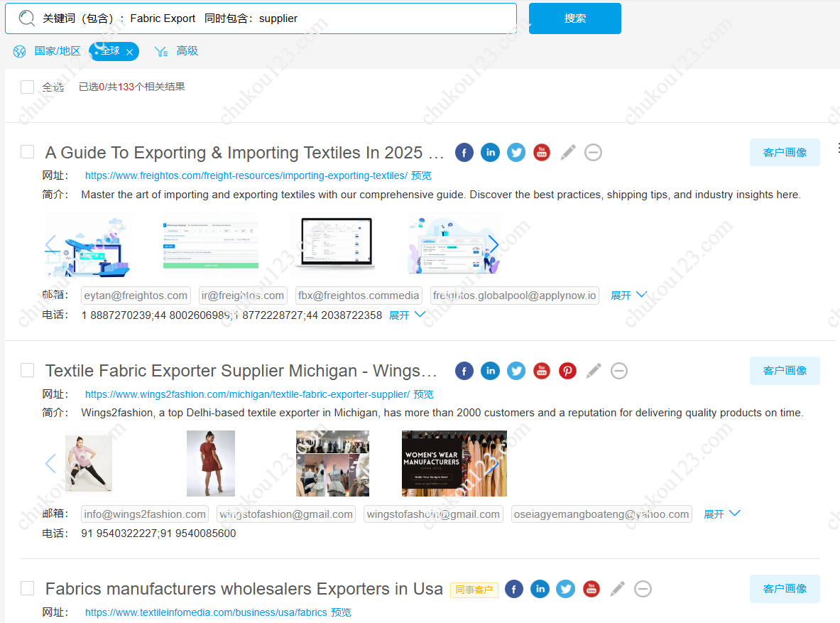Screen dimensions: 840x623
Task: Open customer profile for the Wings2fashion result
Action: coord(785,371)
